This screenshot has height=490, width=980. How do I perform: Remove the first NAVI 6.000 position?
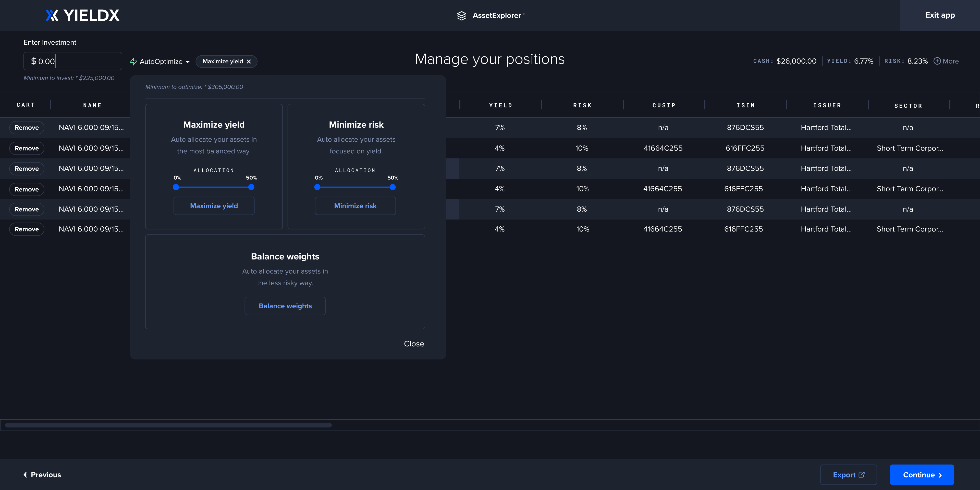[x=27, y=127]
